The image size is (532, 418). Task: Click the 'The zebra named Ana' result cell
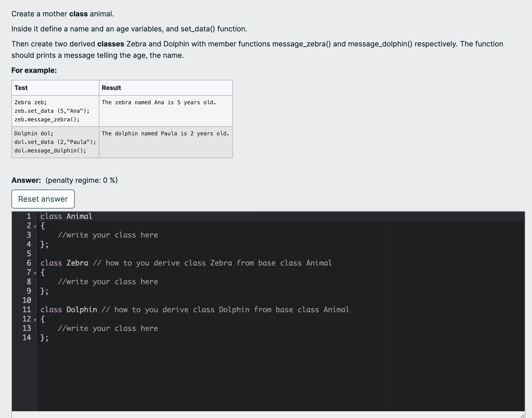(x=159, y=102)
